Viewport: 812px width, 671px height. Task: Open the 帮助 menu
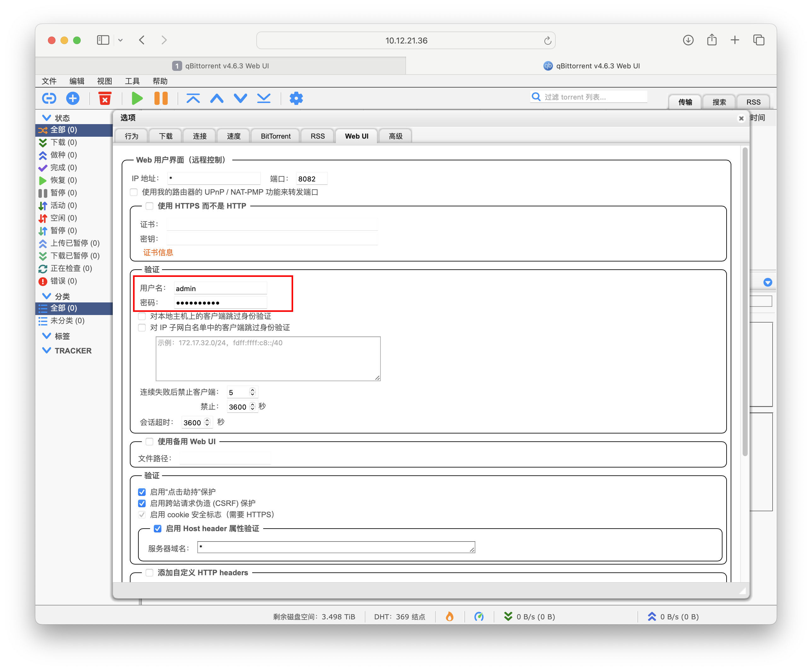(x=160, y=81)
